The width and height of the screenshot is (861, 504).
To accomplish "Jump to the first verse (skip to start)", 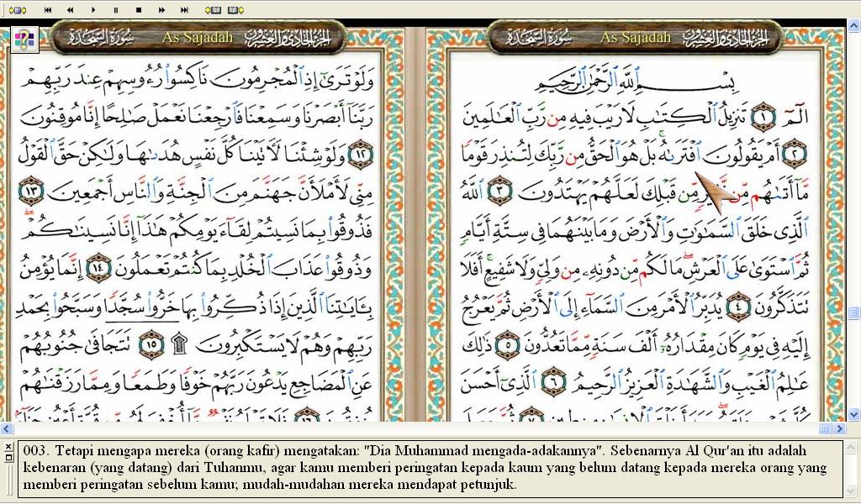I will pyautogui.click(x=48, y=10).
